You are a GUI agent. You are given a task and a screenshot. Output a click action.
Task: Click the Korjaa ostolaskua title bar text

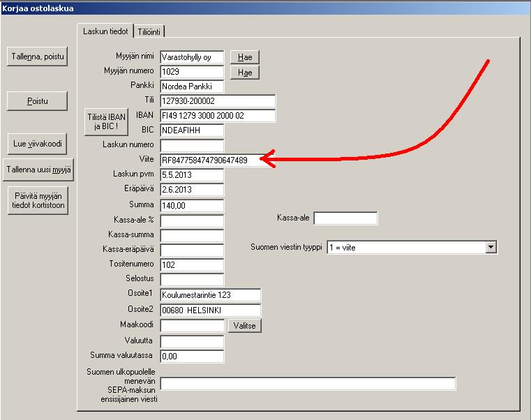pyautogui.click(x=38, y=8)
